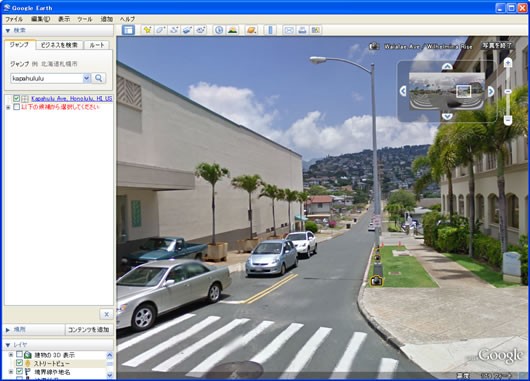
Task: Click the コンテンツを追加 button
Action: [x=89, y=329]
